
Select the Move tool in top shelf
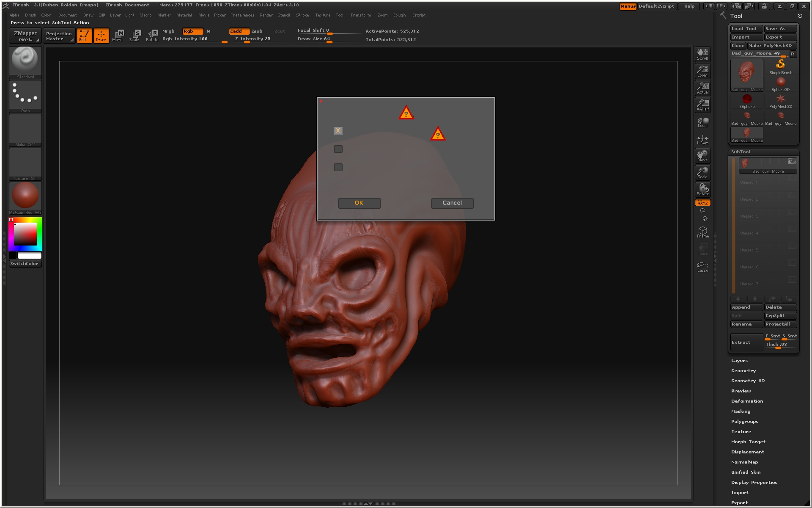[118, 36]
